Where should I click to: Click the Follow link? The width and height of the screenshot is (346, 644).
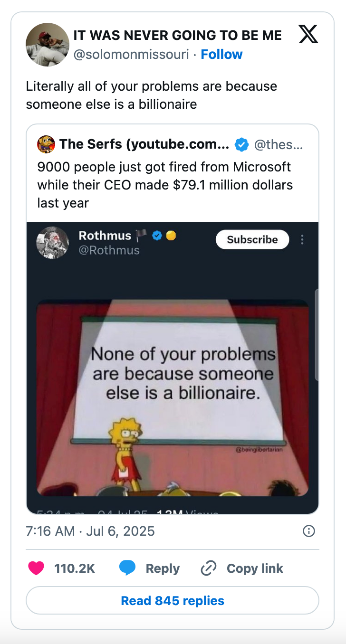point(221,54)
